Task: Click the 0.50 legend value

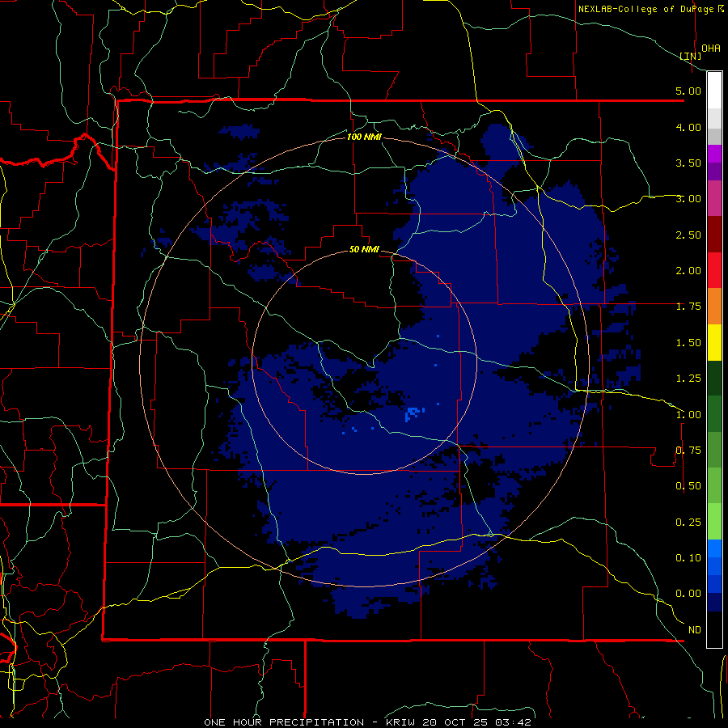Action: tap(688, 486)
